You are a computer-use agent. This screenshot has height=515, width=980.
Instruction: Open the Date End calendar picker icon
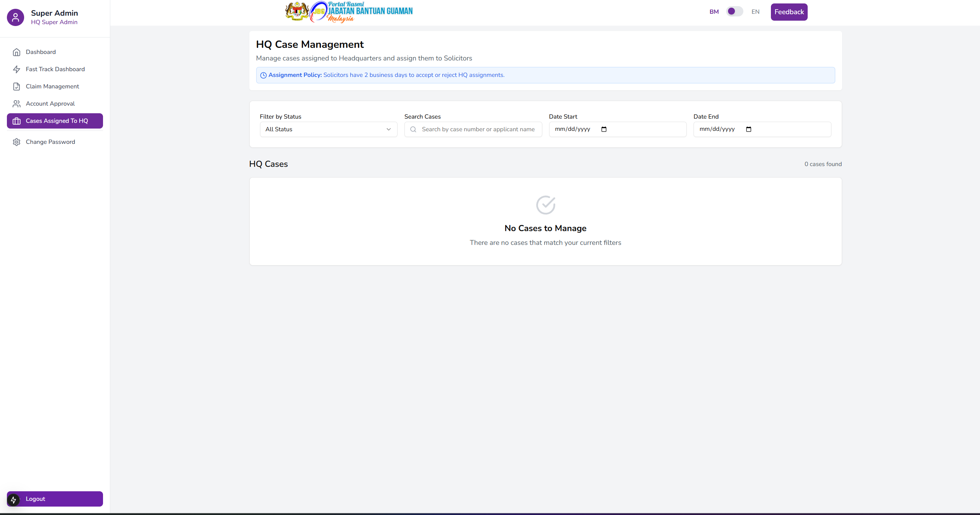click(x=749, y=129)
